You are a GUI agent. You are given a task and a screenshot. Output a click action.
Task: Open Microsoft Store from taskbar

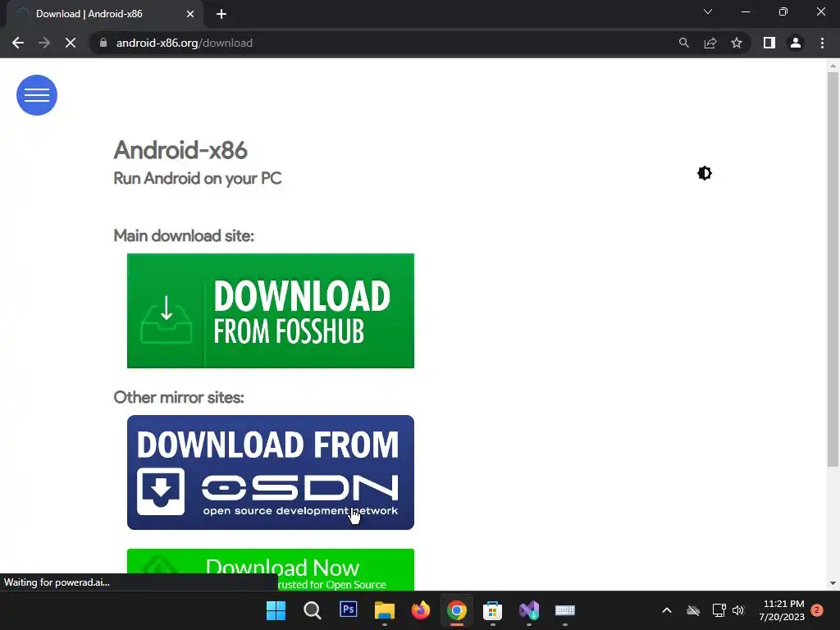coord(492,610)
